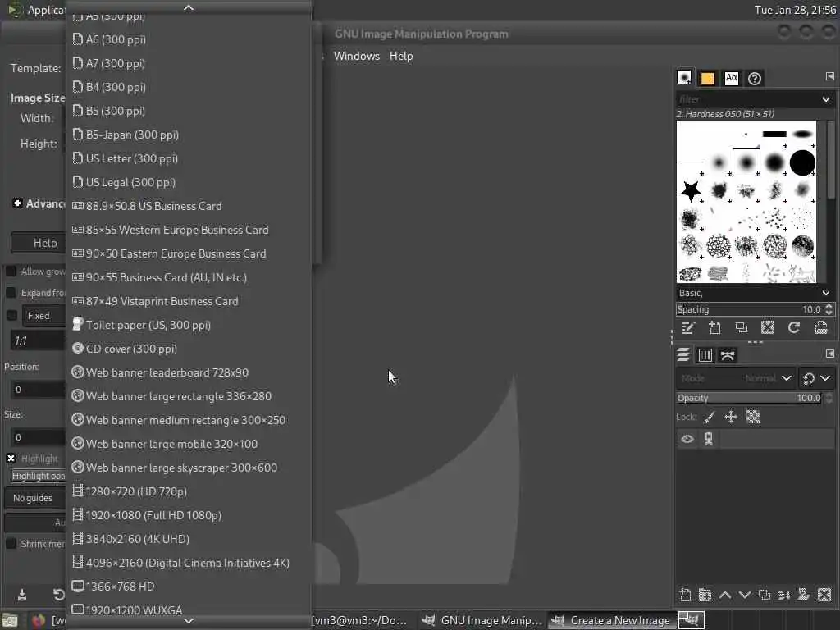Select 1920×1080 (Full HD 1080p) template
The width and height of the screenshot is (840, 630).
[188, 515]
